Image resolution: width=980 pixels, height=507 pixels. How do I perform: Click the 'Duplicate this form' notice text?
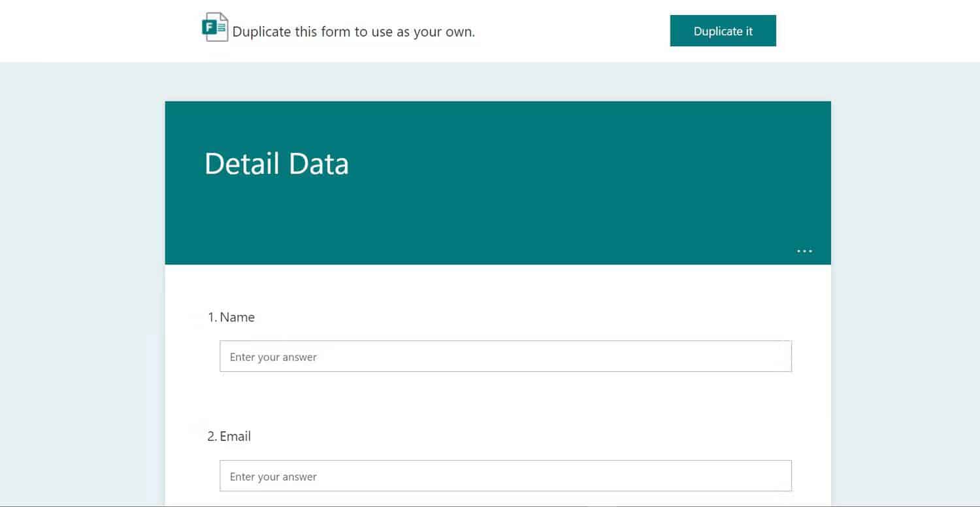coord(354,31)
